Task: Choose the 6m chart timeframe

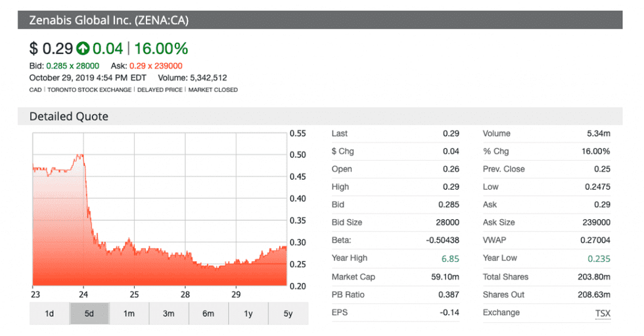Action: pos(208,314)
